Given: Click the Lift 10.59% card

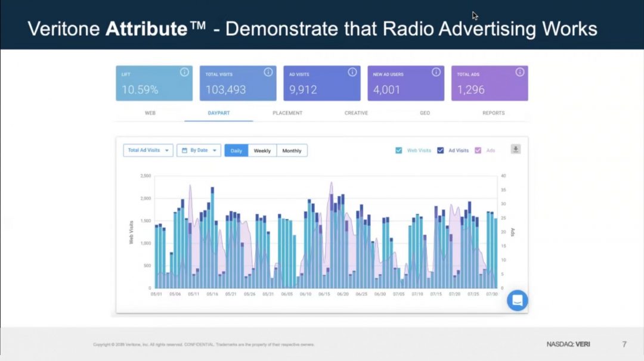Looking at the screenshot, I should (154, 83).
